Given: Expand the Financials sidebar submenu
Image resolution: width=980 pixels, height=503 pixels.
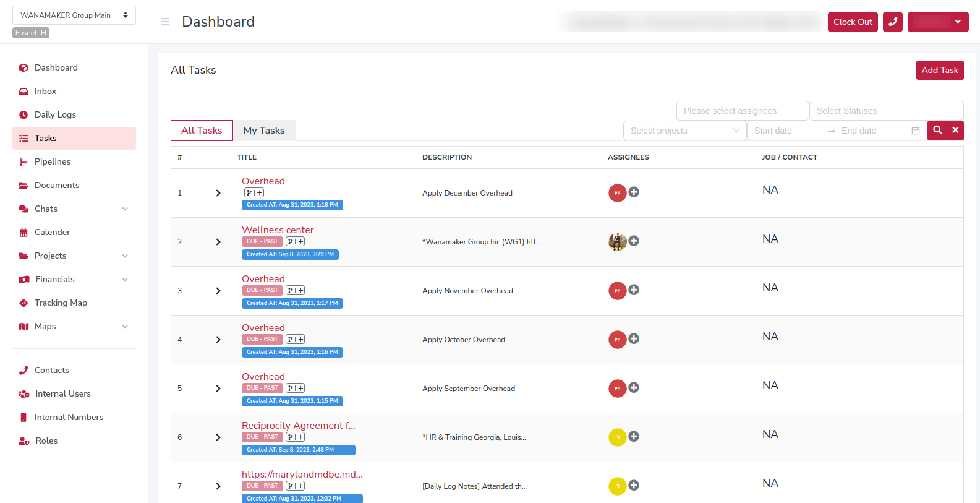Looking at the screenshot, I should (x=125, y=280).
